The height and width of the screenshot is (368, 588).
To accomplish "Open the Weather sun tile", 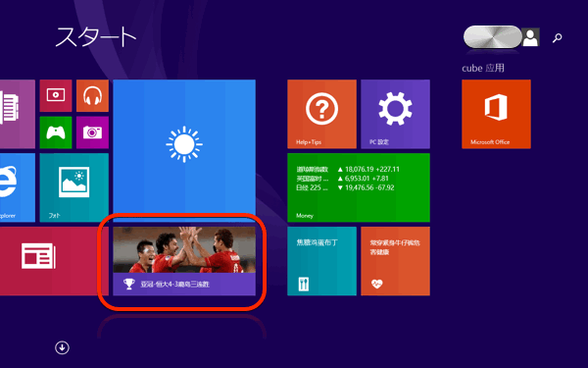I will [184, 150].
